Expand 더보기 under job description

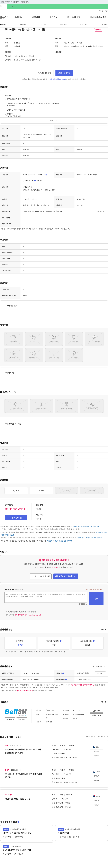(x=54, y=120)
